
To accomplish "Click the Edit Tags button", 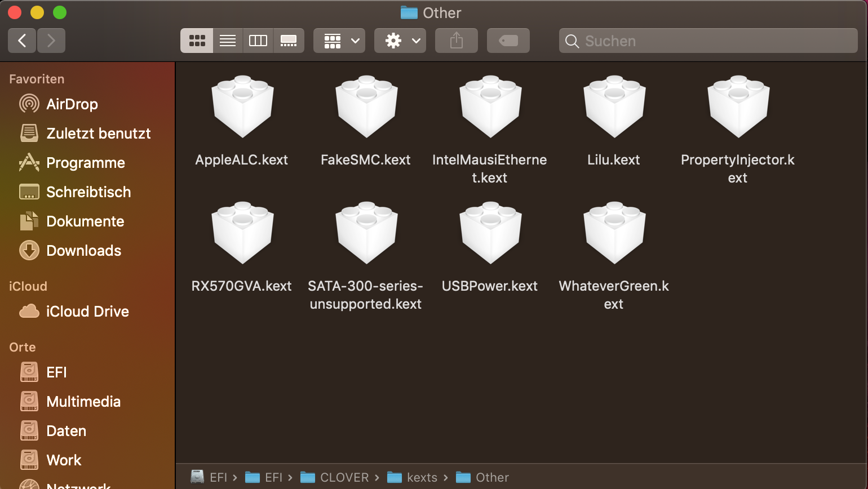I will (x=508, y=41).
